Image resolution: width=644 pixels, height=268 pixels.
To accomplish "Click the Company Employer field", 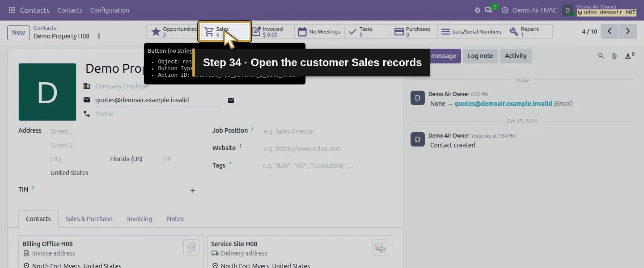I will pos(158,86).
